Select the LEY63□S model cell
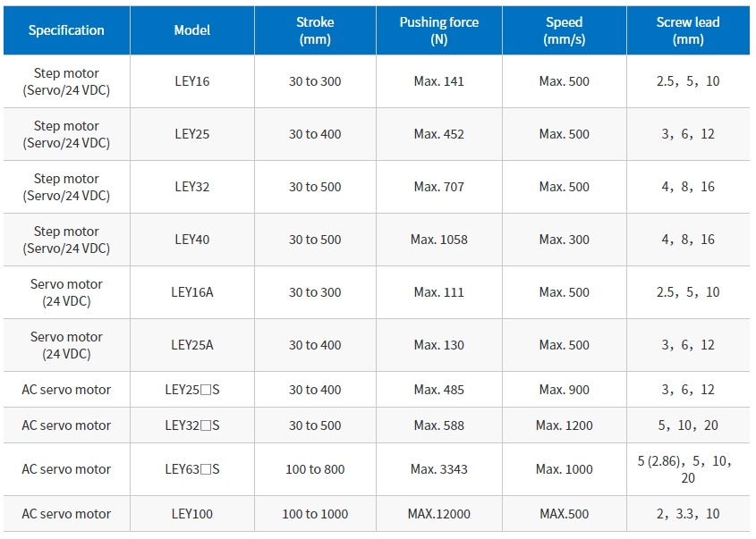756x539 pixels. (x=192, y=469)
